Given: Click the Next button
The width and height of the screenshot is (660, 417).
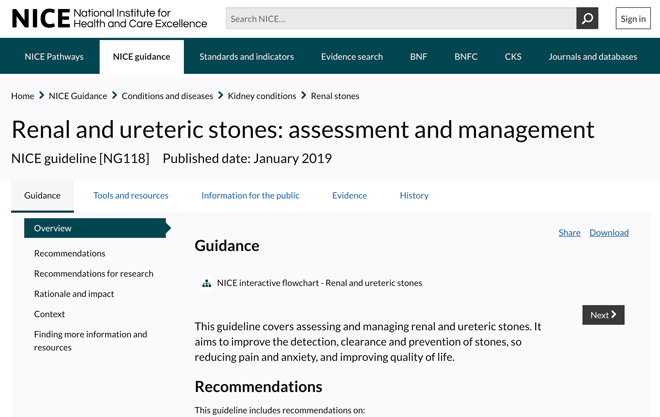Looking at the screenshot, I should [603, 315].
